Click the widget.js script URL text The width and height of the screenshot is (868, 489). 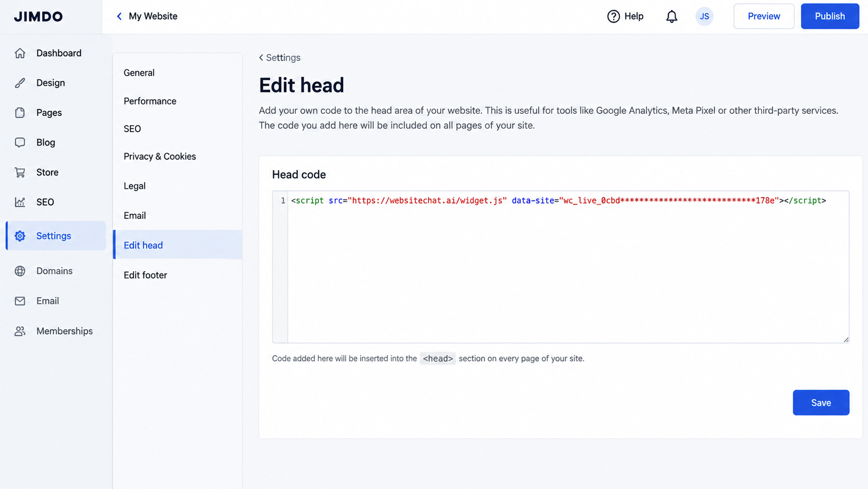coord(427,201)
